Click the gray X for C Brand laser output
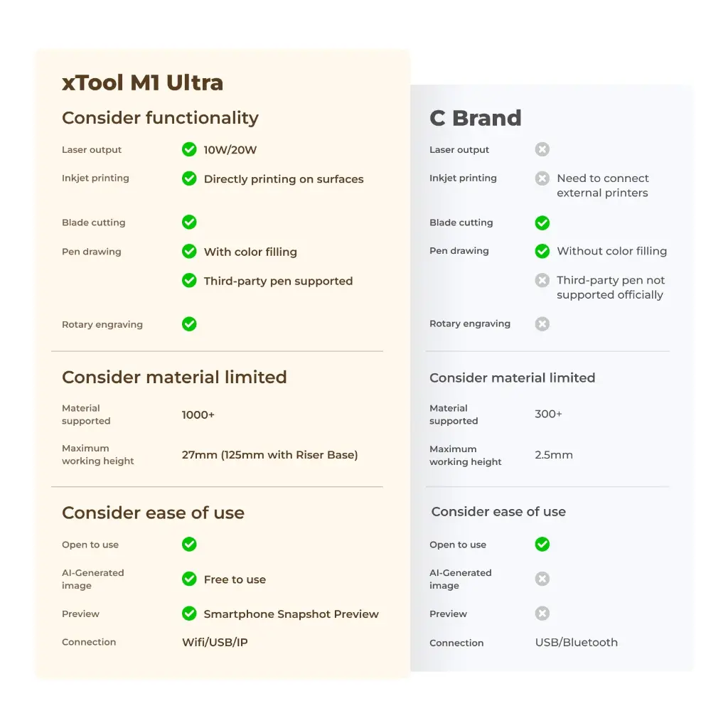Screen dimensions: 728x728 [x=542, y=149]
